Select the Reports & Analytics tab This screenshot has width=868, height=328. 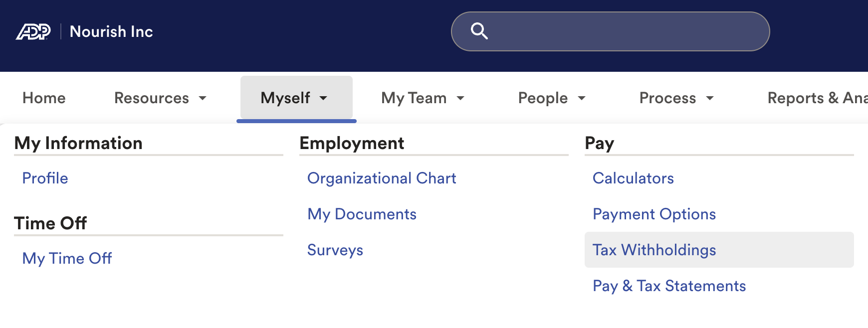[817, 98]
